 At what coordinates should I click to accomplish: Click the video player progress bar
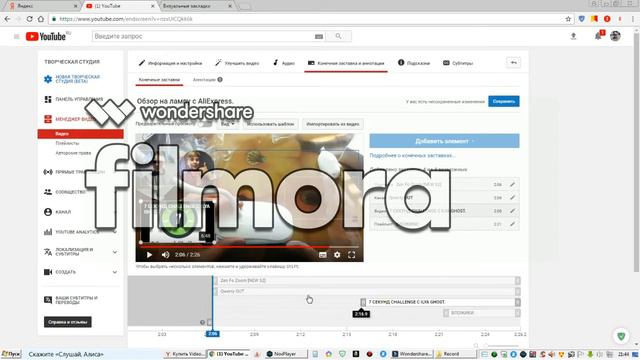(249, 247)
